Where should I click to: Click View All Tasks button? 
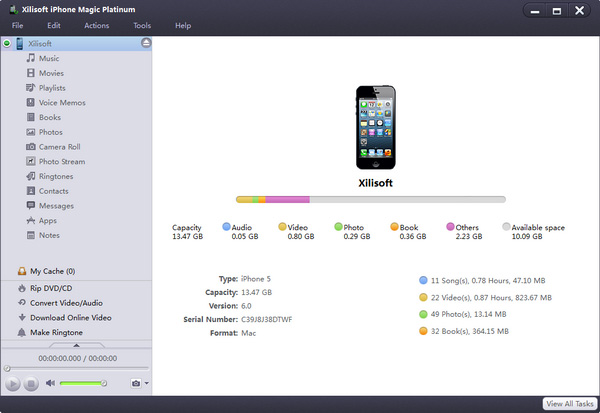click(x=569, y=403)
